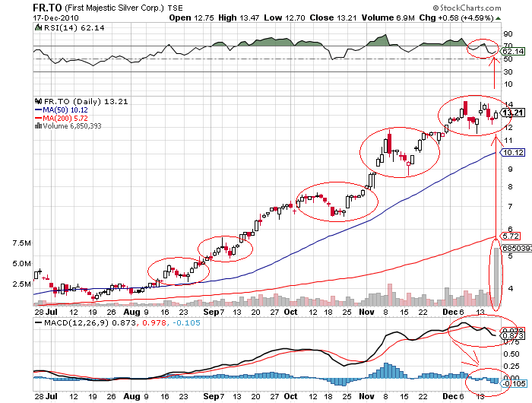Click the High 13.47 header value
Image resolution: width=532 pixels, height=403 pixels.
click(x=239, y=17)
